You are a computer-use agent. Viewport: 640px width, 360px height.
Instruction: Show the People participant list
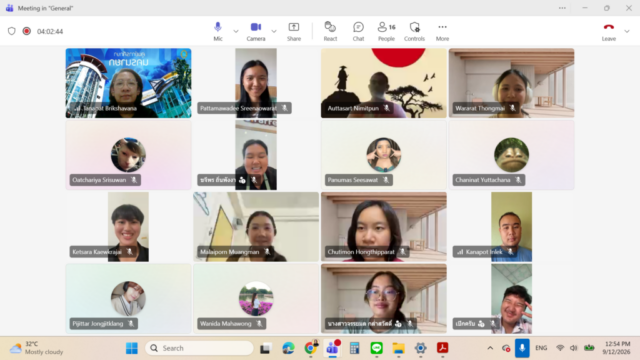[x=386, y=31]
